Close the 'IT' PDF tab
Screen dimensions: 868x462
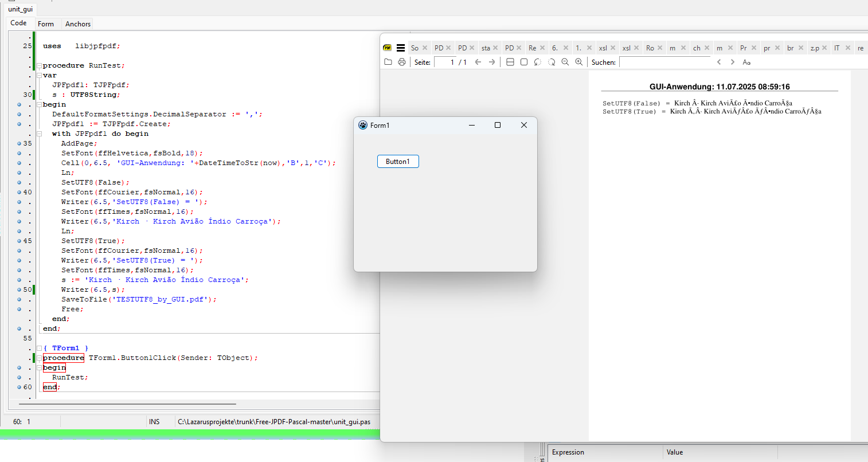848,48
